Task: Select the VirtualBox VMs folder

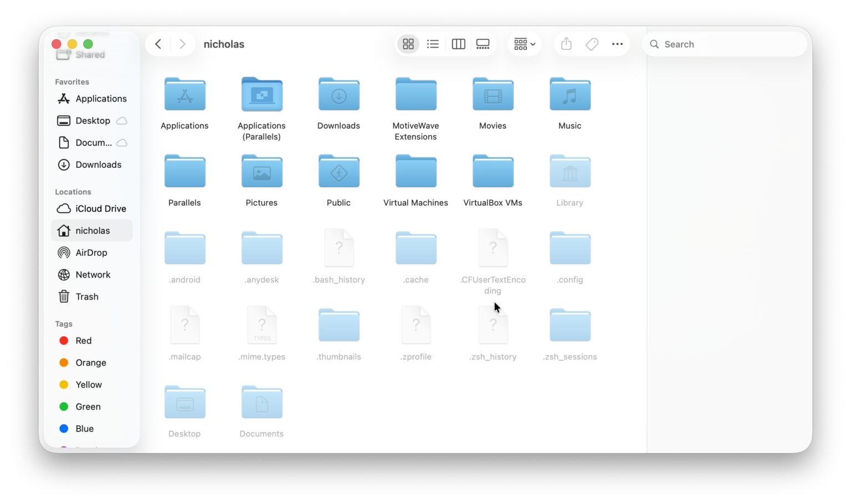Action: pos(493,171)
